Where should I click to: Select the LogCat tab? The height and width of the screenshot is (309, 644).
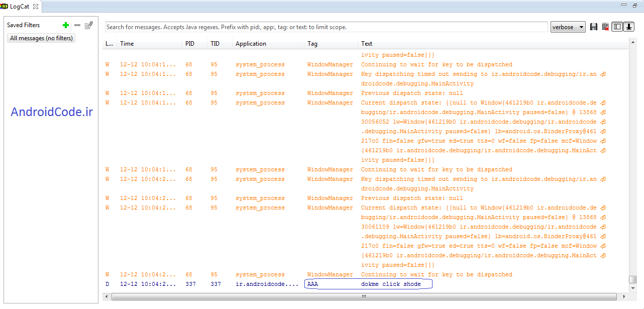pos(20,6)
